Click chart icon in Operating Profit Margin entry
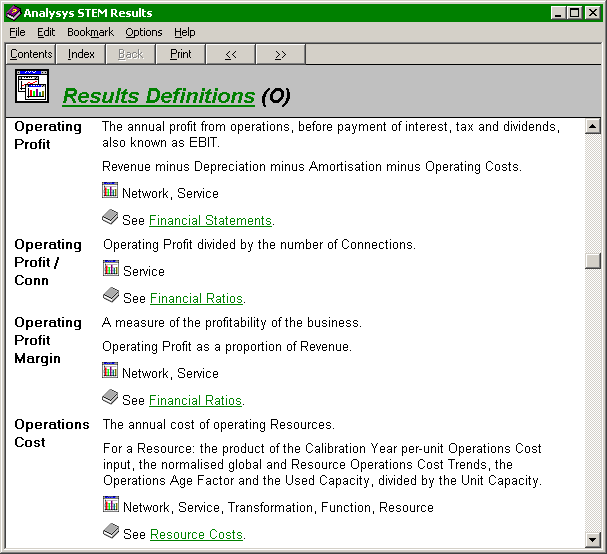 click(110, 370)
